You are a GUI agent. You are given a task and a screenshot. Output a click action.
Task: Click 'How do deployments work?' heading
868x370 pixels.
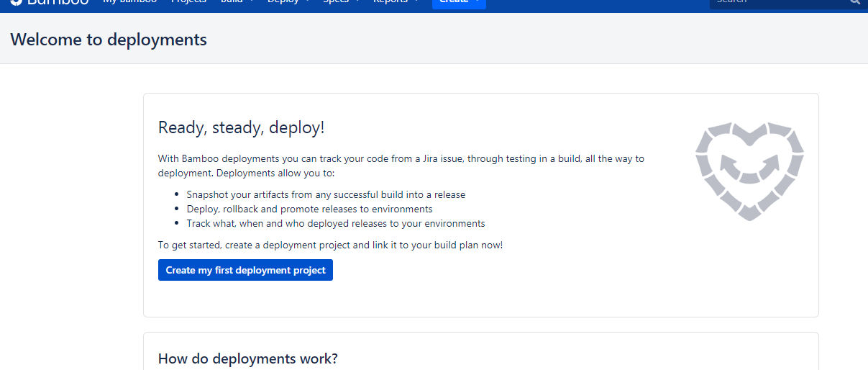point(248,358)
